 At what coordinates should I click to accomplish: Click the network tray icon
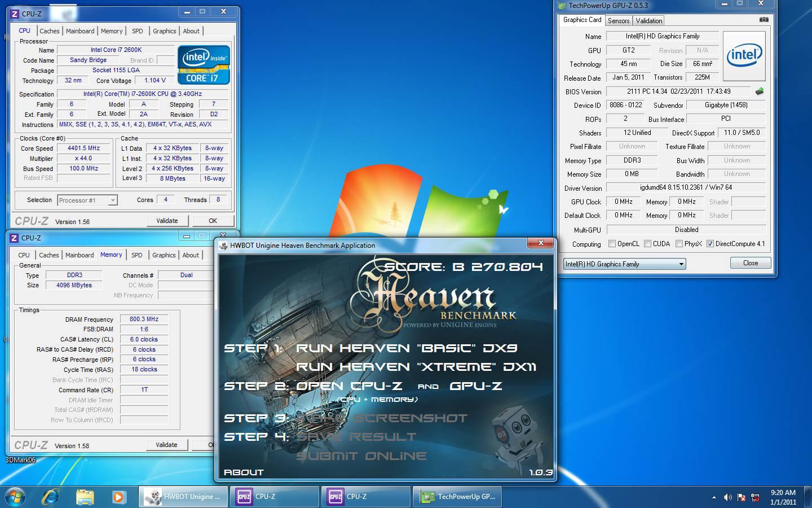756,497
